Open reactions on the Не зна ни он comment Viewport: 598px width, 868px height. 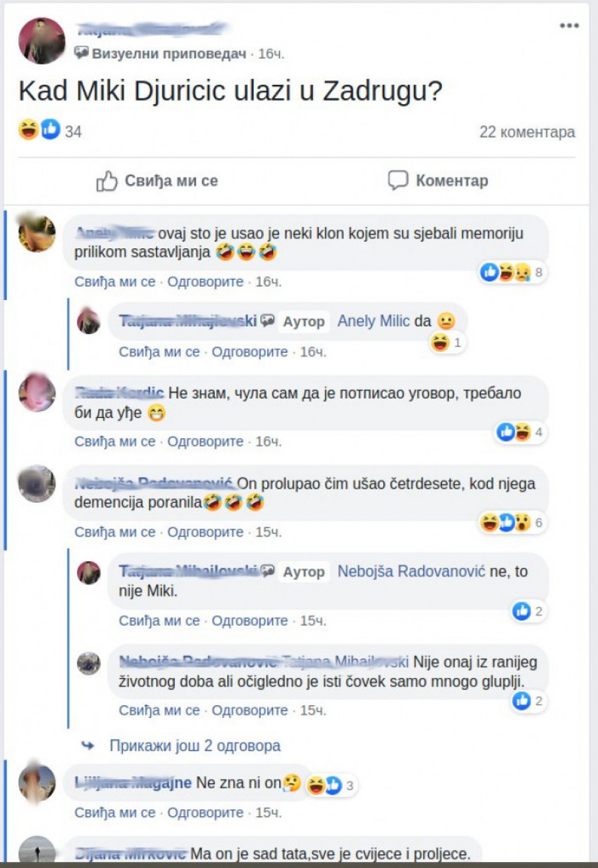(330, 786)
